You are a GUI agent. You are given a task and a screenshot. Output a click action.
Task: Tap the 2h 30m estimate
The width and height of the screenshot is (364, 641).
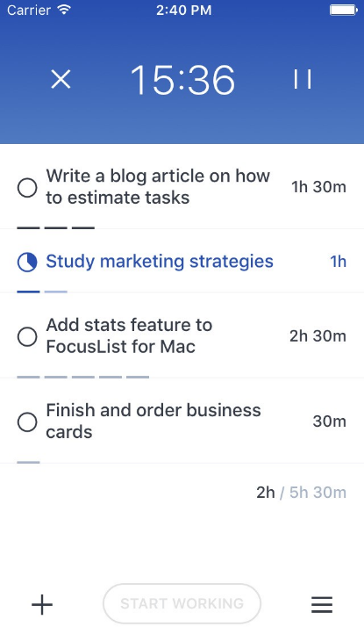click(318, 336)
